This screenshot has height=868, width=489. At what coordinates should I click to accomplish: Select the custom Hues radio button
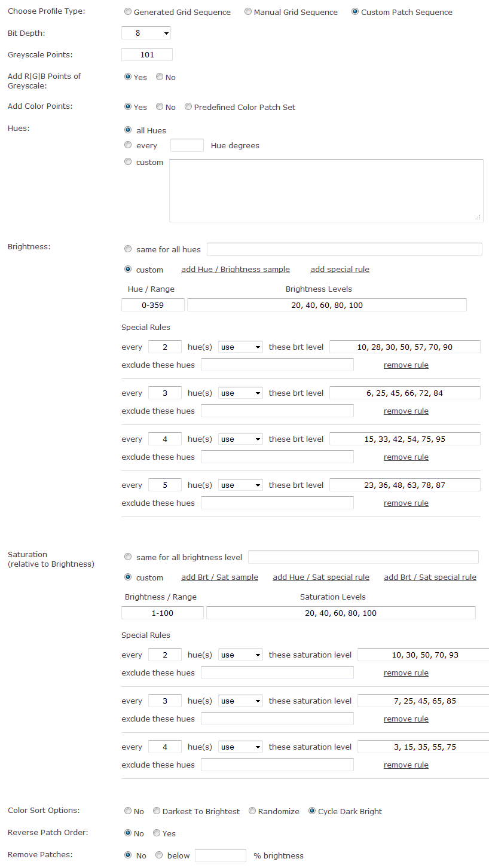[x=128, y=162]
